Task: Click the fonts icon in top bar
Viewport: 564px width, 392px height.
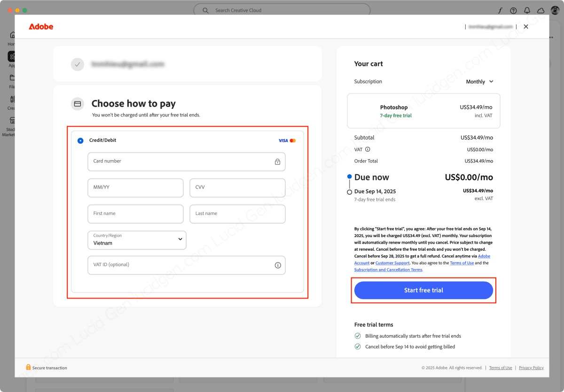Action: click(x=500, y=10)
